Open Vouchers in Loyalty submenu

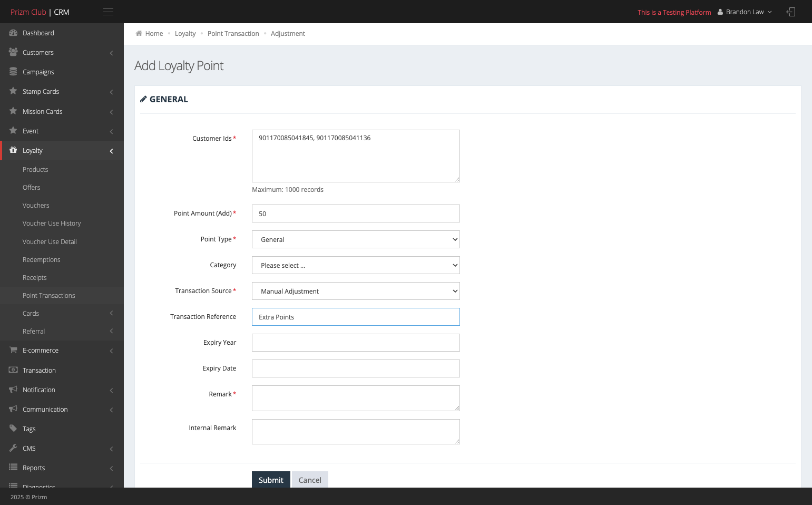click(x=36, y=205)
